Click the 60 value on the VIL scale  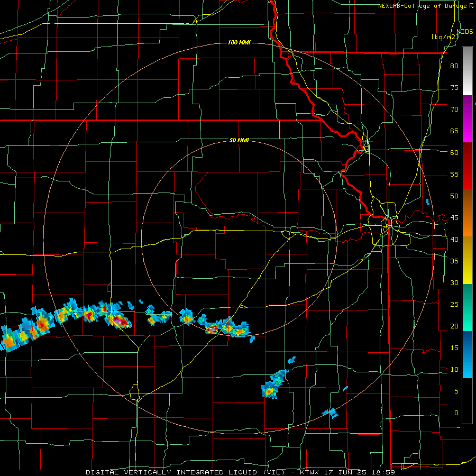tap(454, 153)
